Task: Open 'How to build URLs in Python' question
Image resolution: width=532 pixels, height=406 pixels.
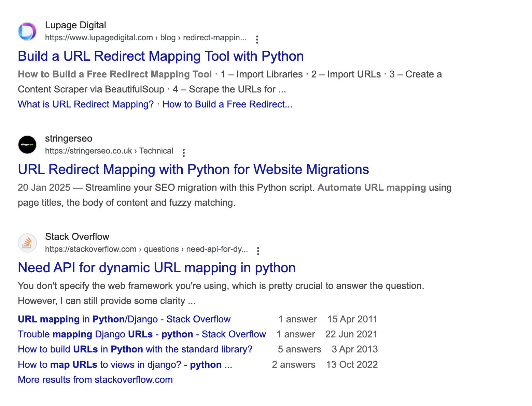Action: coord(135,349)
